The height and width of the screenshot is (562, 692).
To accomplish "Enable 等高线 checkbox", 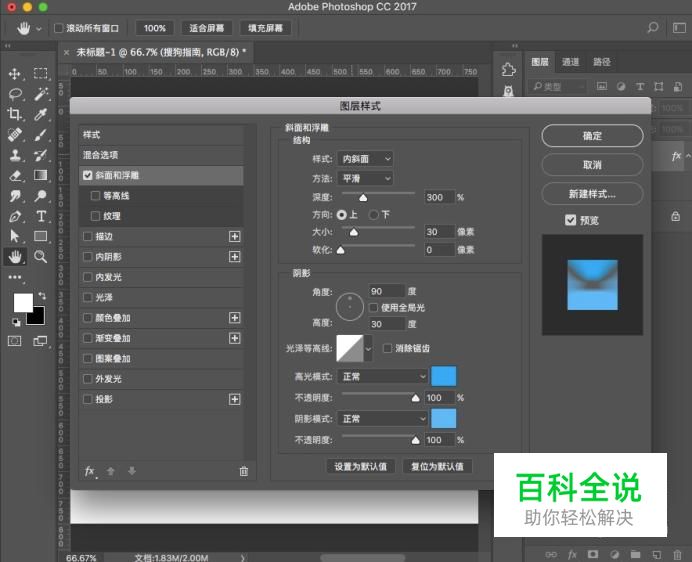I will point(95,196).
